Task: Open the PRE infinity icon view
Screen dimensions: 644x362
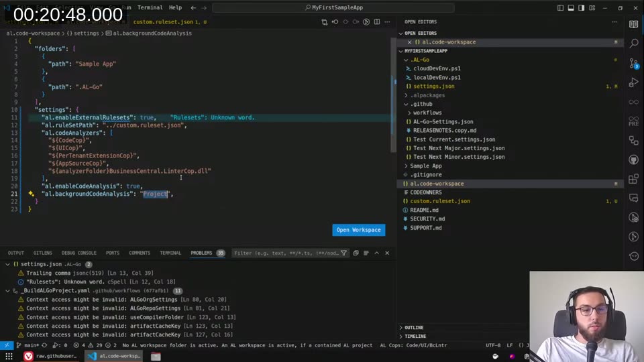Action: pyautogui.click(x=634, y=121)
